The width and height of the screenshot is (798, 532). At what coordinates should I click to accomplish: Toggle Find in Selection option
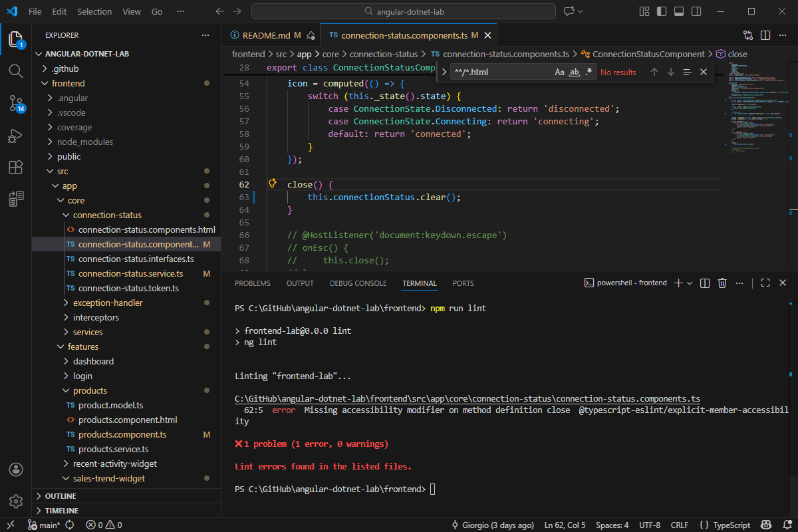tap(687, 72)
